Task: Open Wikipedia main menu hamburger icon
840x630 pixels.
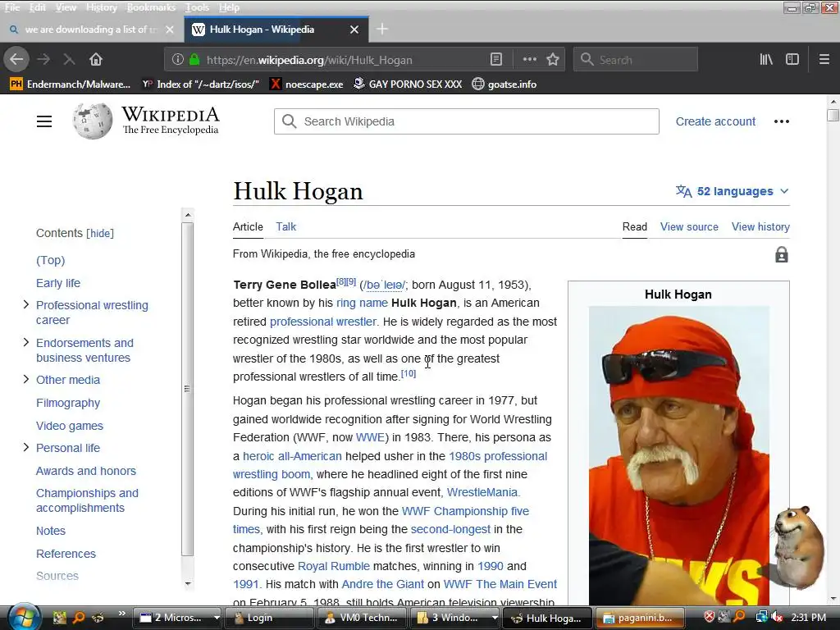Action: tap(44, 121)
